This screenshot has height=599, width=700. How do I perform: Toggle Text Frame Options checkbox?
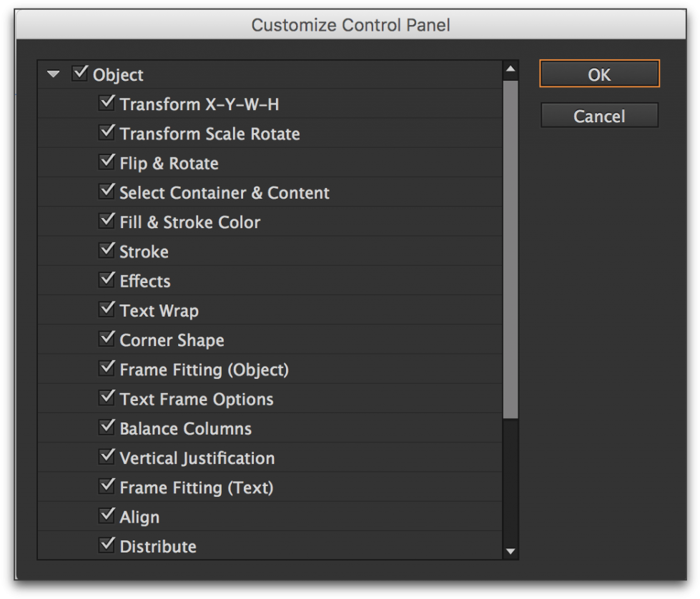coord(107,397)
